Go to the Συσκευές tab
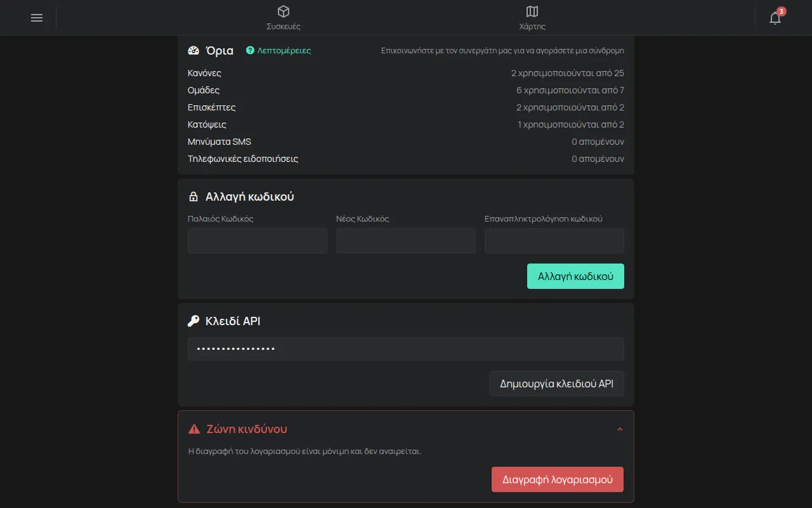 pos(284,18)
